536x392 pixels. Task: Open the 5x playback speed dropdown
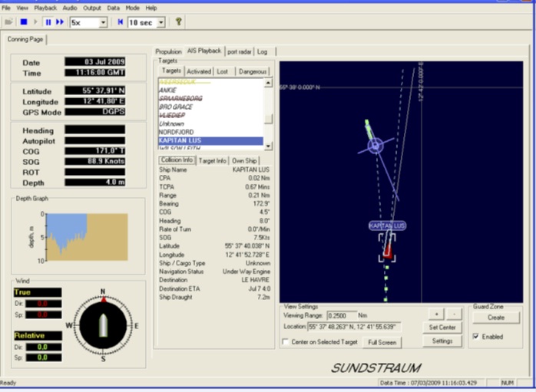[x=103, y=23]
